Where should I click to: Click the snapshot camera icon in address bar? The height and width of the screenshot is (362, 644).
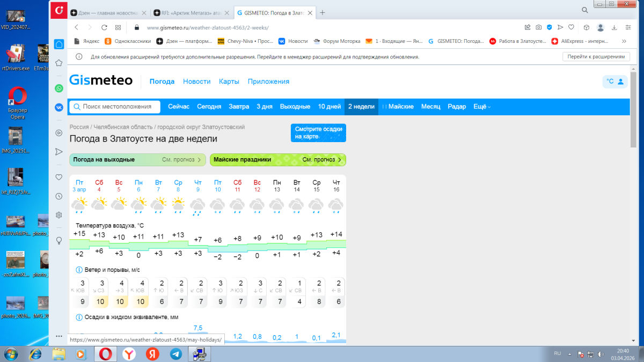(x=538, y=27)
